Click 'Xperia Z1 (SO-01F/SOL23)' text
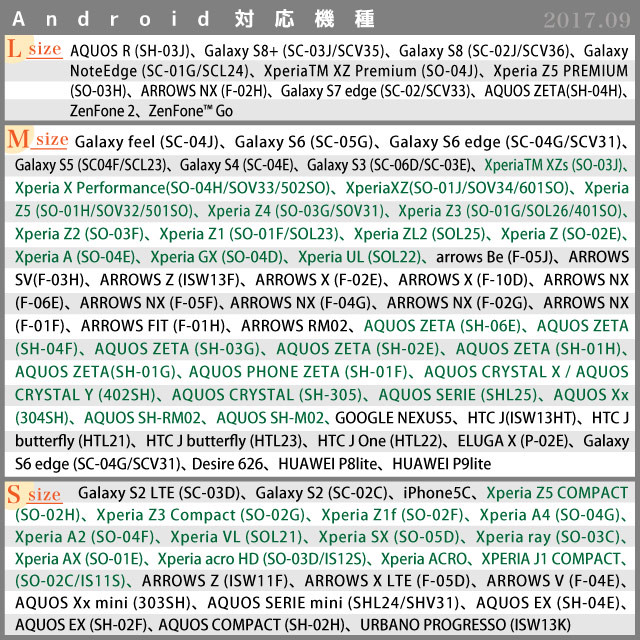 coord(249,234)
